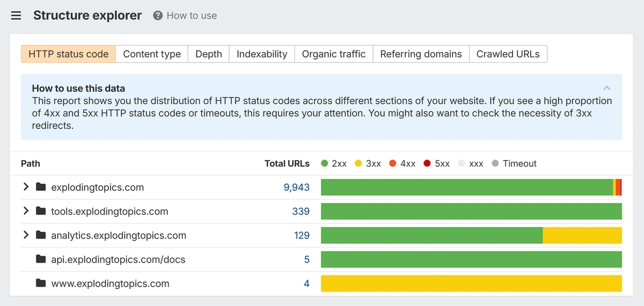Expand the tools.explodingtopics.com folder
This screenshot has width=644, height=306.
tap(26, 211)
